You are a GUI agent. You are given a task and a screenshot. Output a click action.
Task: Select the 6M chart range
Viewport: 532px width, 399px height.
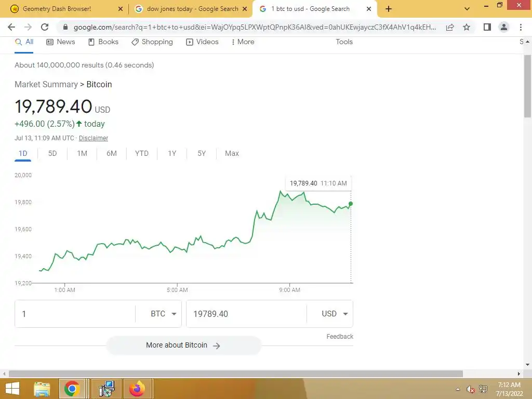[x=112, y=153]
